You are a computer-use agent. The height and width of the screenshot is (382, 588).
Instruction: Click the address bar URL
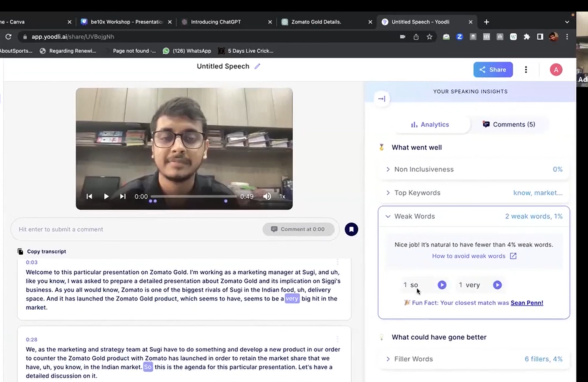[73, 37]
